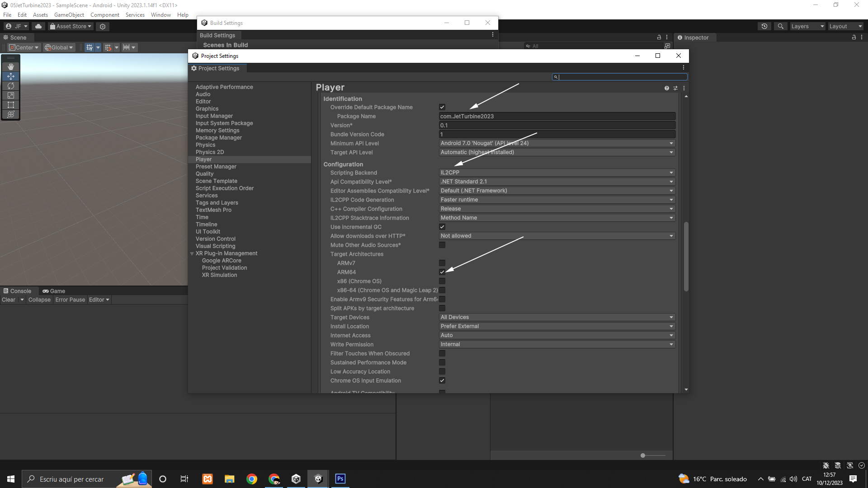
Task: Select the Scale tool in Scene
Action: (11, 95)
